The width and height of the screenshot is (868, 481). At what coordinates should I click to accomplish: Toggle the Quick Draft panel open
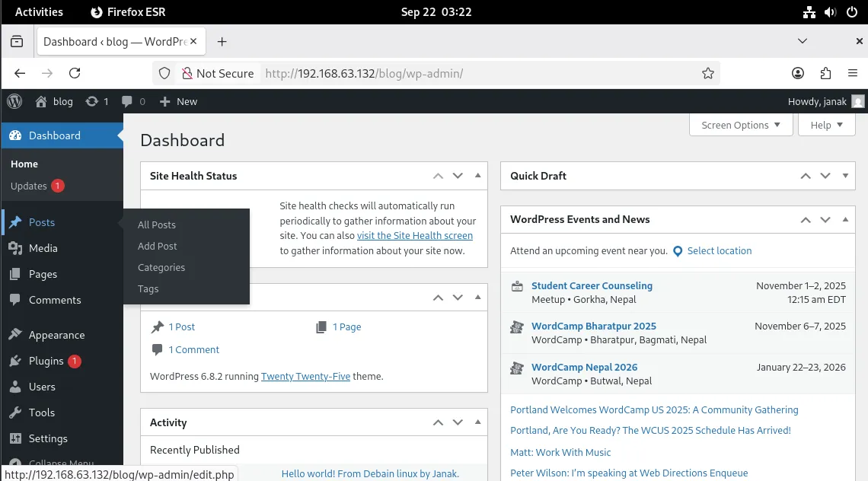845,176
